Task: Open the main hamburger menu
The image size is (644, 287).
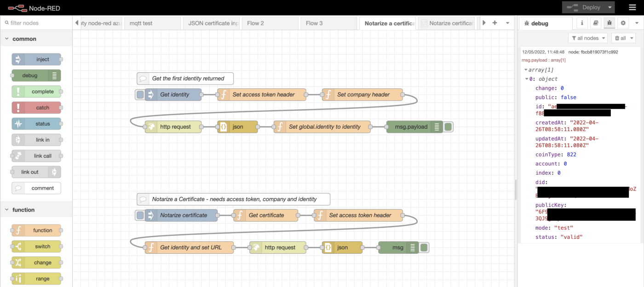Action: coord(632,7)
